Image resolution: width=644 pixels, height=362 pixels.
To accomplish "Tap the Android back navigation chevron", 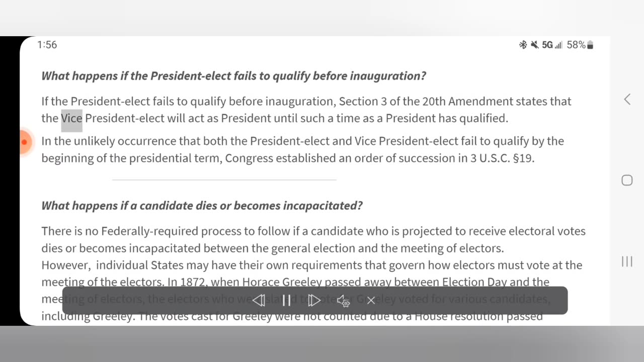I will [x=627, y=99].
